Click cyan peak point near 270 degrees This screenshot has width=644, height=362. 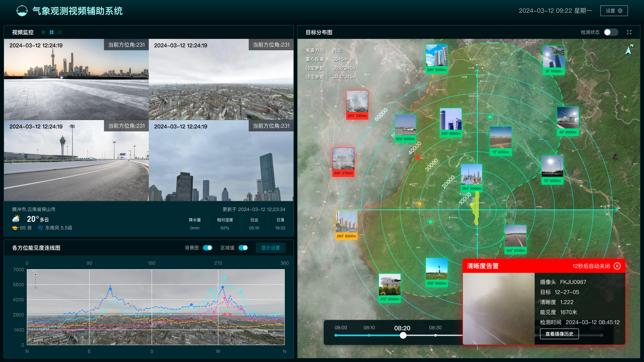click(x=224, y=277)
